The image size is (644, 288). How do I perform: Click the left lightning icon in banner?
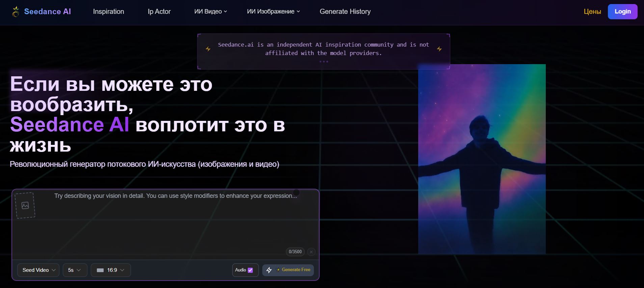[x=208, y=49]
